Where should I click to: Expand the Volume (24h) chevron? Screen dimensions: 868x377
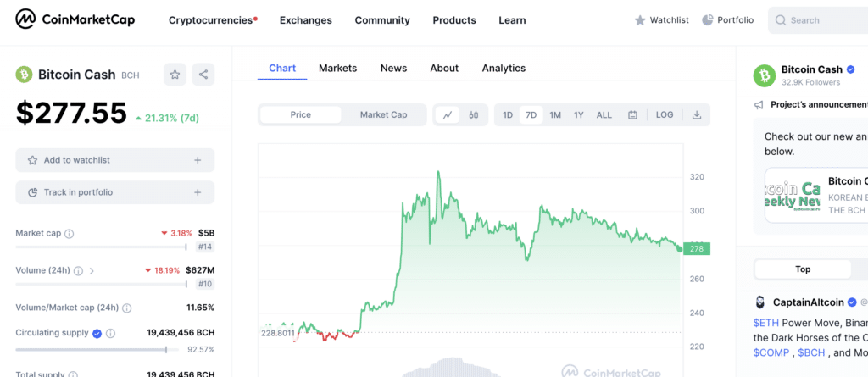(x=92, y=271)
